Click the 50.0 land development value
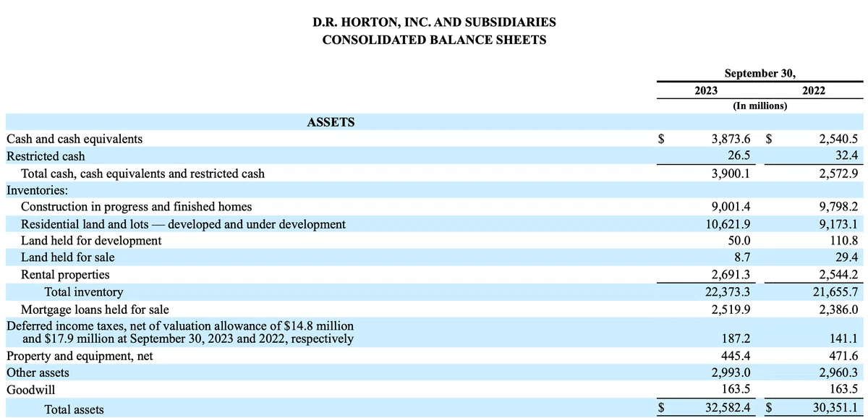Image resolution: width=868 pixels, height=418 pixels. (x=739, y=241)
